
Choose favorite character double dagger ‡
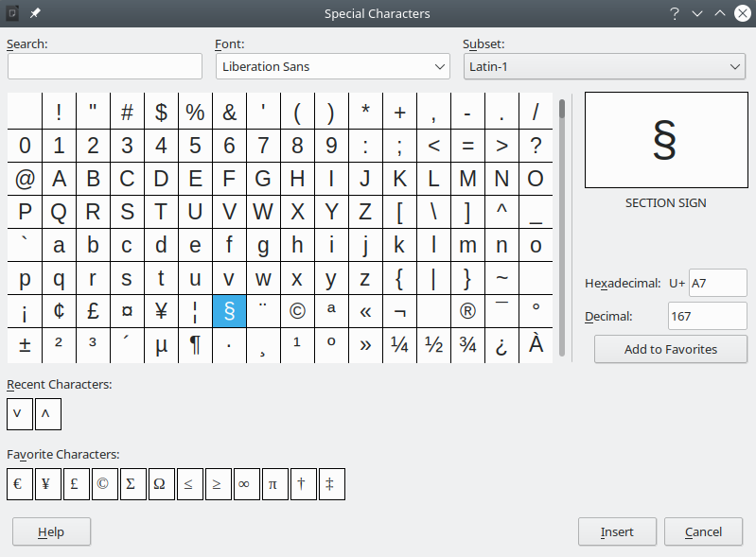tap(332, 484)
